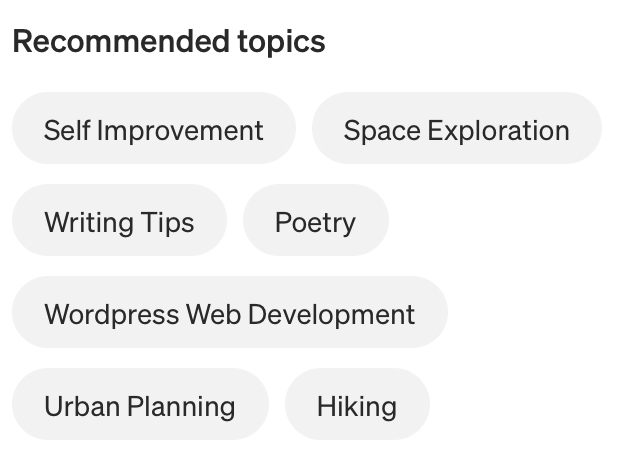Browse stories tagged Self Improvement

pos(154,130)
